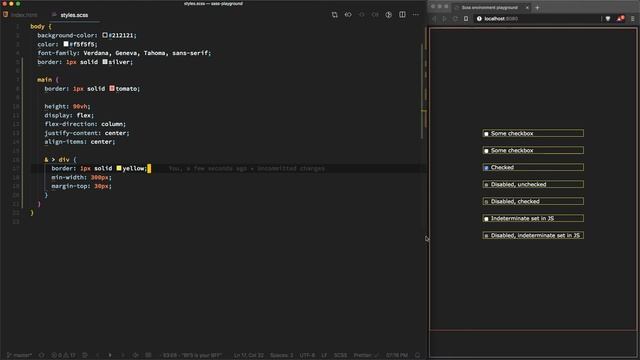Screen dimensions: 640x360
Task: Click the 'body {' selector on line 1
Action: pyautogui.click(x=41, y=27)
